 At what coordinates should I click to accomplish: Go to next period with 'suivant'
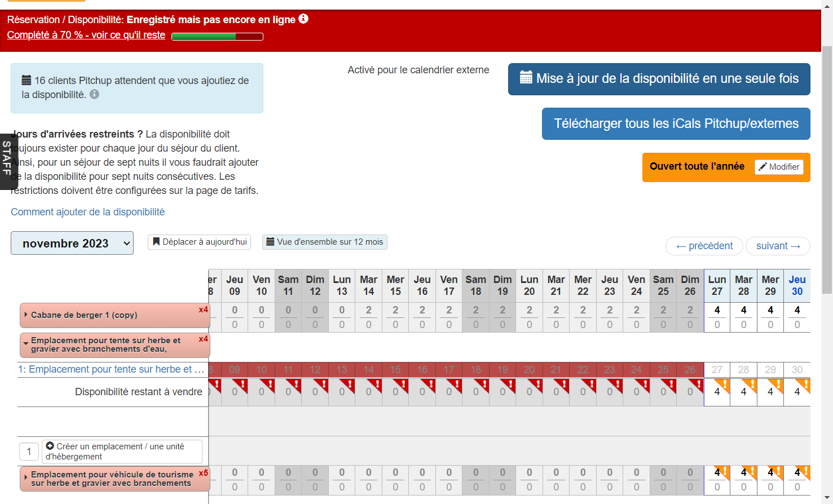point(778,246)
